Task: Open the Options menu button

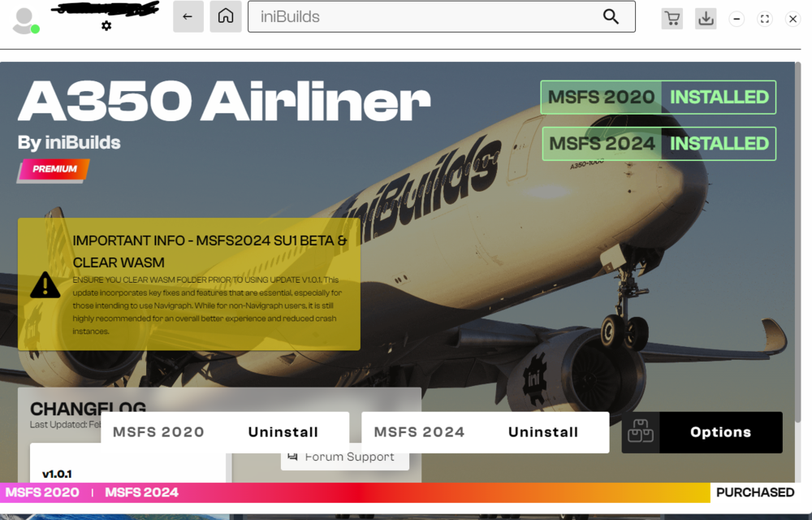Action: 720,432
